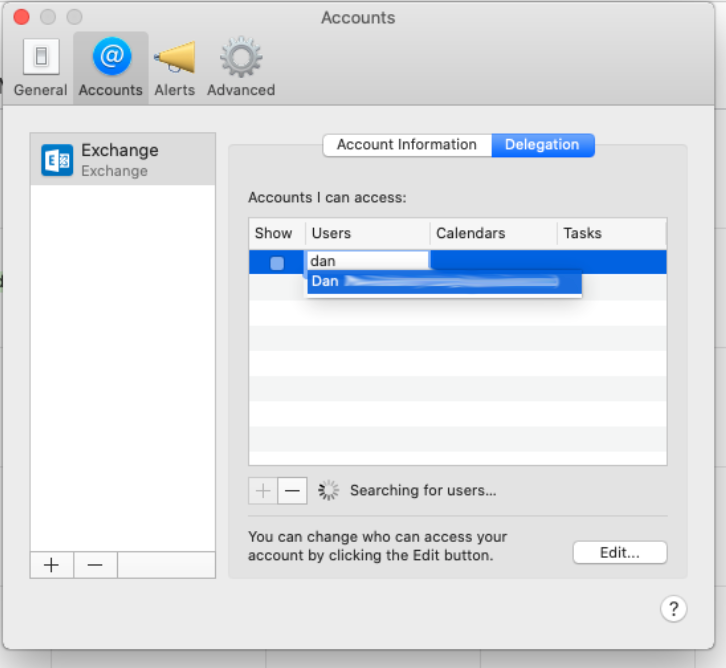This screenshot has height=668, width=726.
Task: Click the Searching for users spinner
Action: click(328, 490)
